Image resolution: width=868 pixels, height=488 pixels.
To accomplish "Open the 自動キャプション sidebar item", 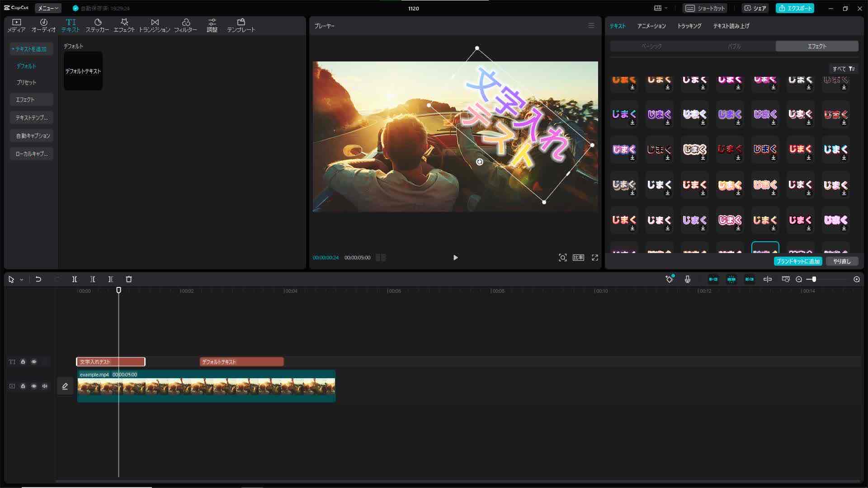I will pos(32,136).
